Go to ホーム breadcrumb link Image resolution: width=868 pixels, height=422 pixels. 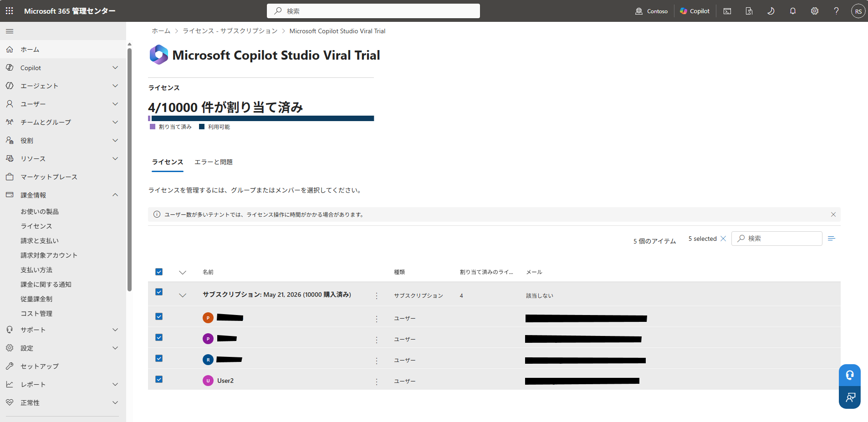click(x=161, y=31)
